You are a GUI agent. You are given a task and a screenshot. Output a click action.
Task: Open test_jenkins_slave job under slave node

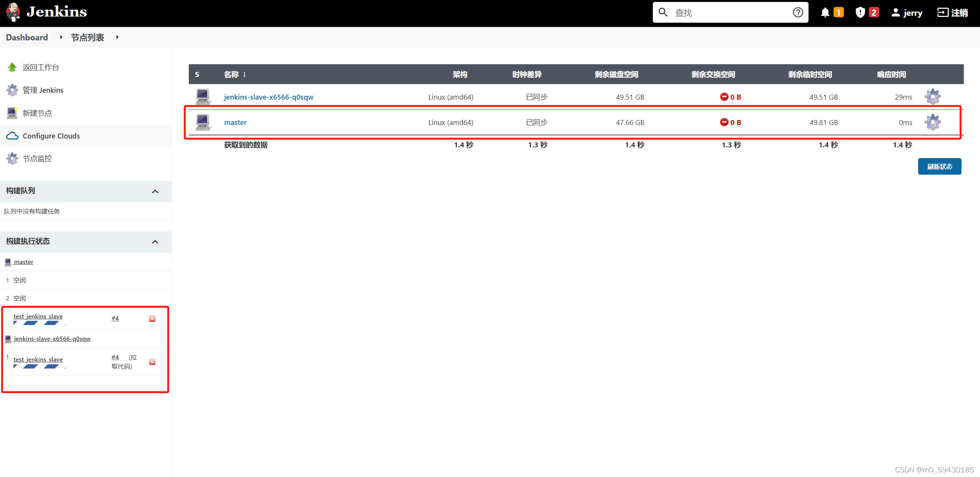click(x=38, y=359)
